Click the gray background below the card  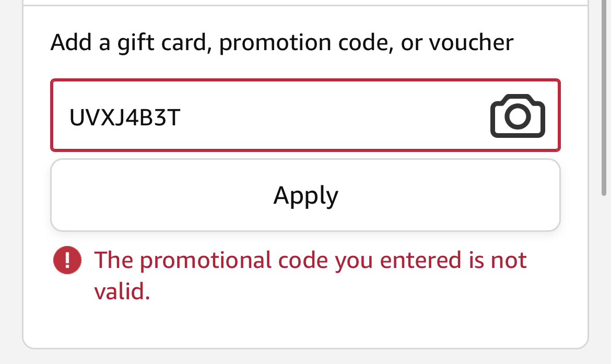coord(305,357)
